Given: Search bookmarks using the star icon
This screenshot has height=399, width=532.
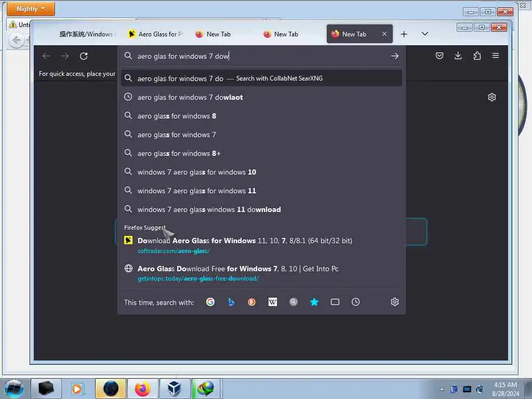Looking at the screenshot, I should click(x=314, y=302).
